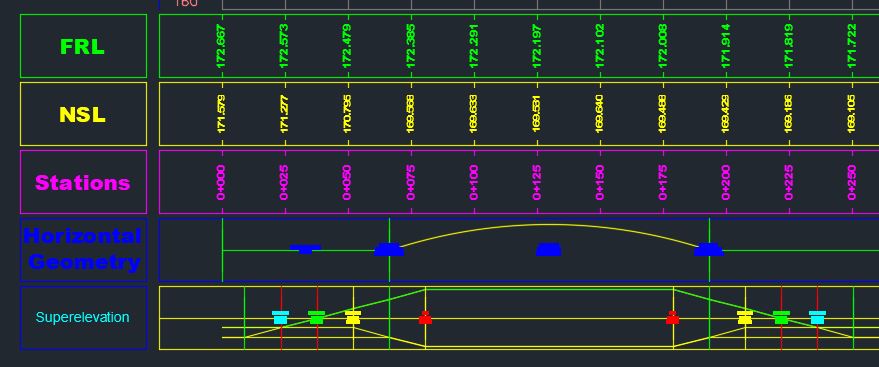The height and width of the screenshot is (367, 879).
Task: Select red superelevation marker near station 0+175
Action: click(x=673, y=318)
